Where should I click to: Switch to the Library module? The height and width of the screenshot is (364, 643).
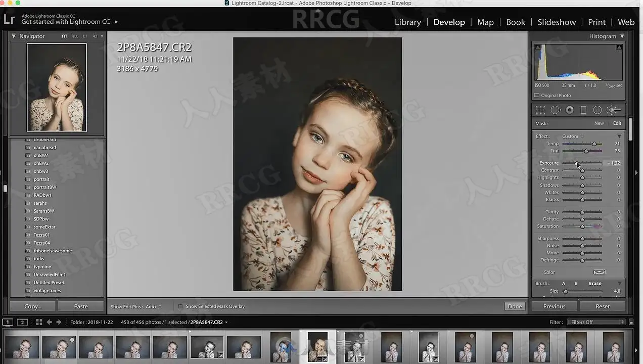coord(407,22)
